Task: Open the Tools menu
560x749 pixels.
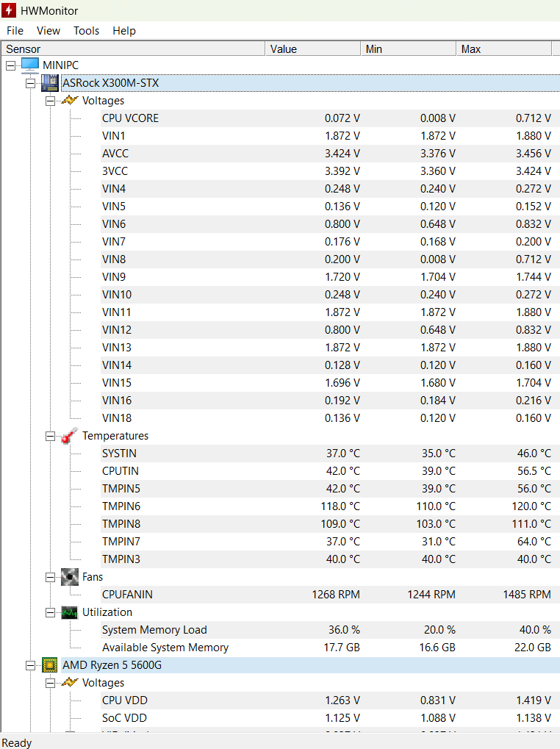Action: (87, 31)
